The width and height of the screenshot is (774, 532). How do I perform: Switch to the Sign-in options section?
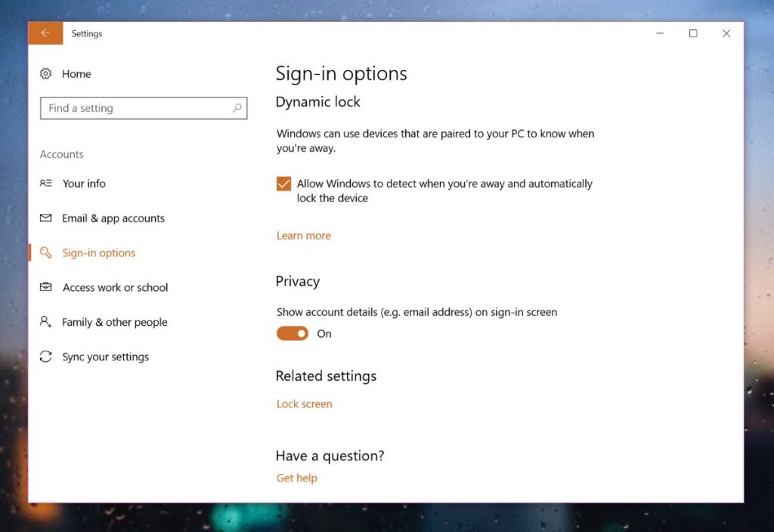pyautogui.click(x=99, y=252)
